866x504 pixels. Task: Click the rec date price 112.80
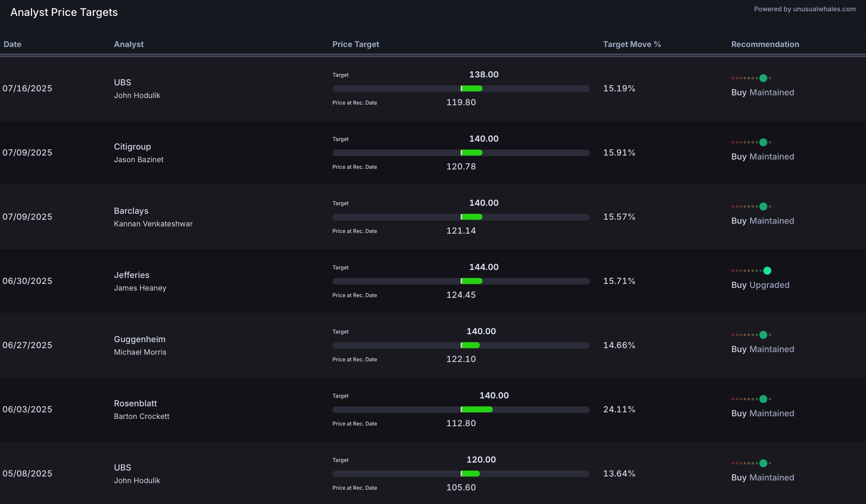point(461,423)
